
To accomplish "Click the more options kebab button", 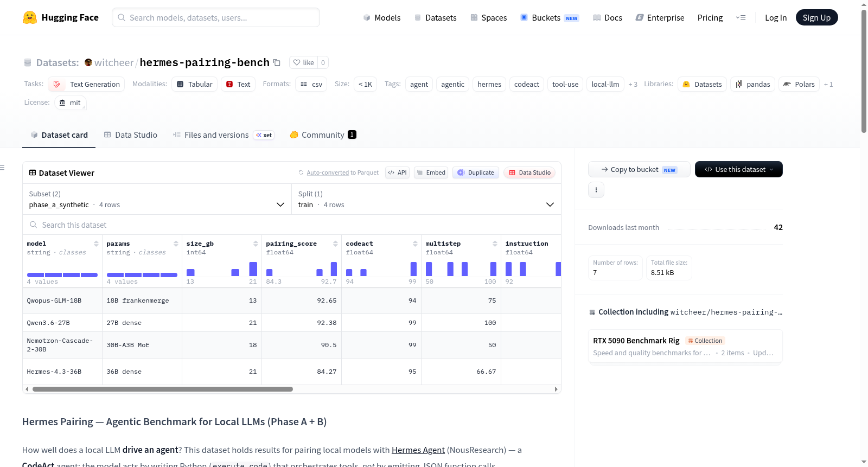I will (x=596, y=190).
